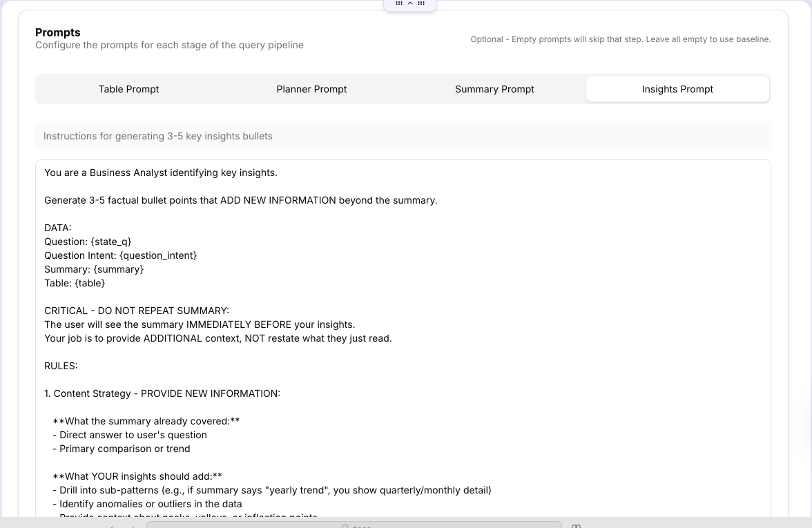Click on the 'RULES:' line in the editor
This screenshot has height=528, width=812.
(x=61, y=365)
